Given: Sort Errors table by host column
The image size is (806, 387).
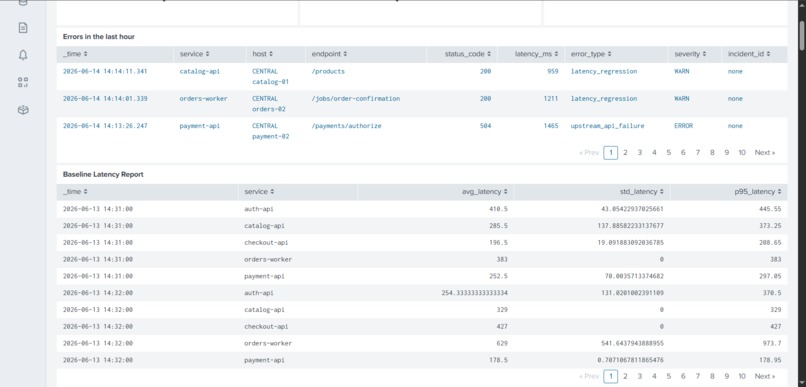Looking at the screenshot, I should click(x=263, y=54).
